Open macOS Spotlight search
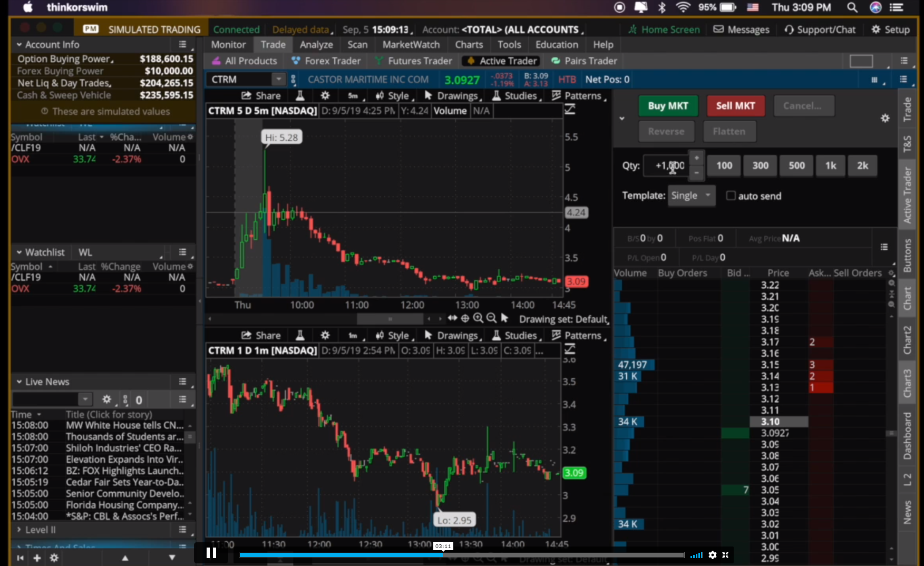924x566 pixels. coord(852,7)
